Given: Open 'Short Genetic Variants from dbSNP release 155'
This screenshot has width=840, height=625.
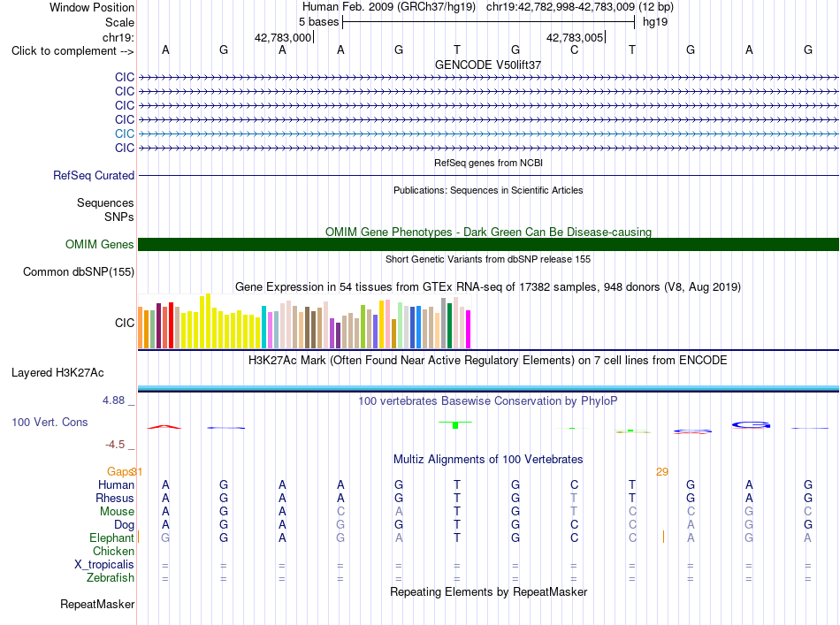Looking at the screenshot, I should (488, 259).
